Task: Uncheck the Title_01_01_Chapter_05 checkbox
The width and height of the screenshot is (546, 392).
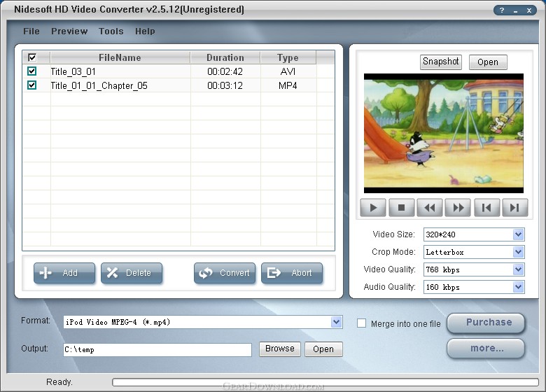Action: pos(31,85)
